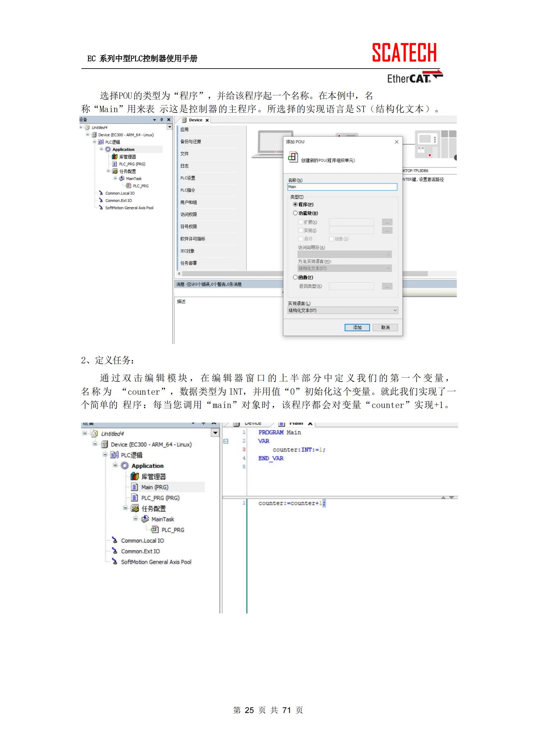Click the SoftMotion General Axis Pool icon
The height and width of the screenshot is (756, 534).
(114, 562)
